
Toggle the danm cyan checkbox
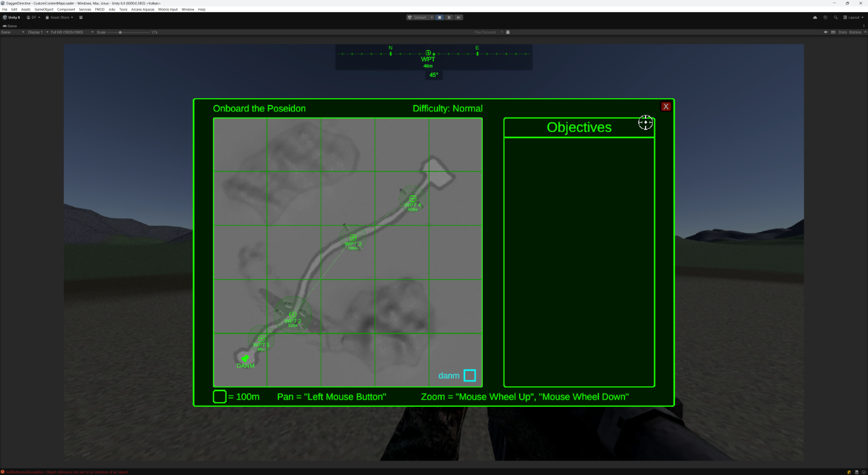click(x=470, y=376)
